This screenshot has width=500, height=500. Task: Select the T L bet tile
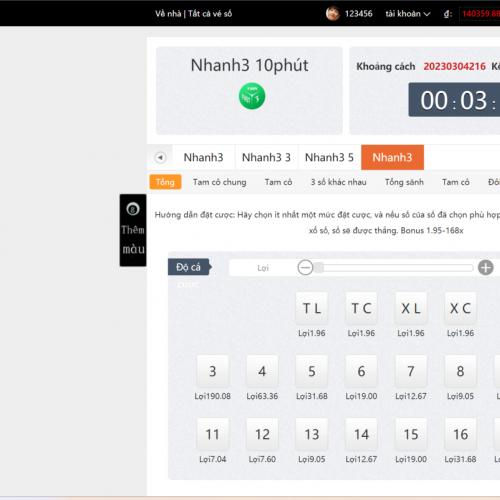(x=312, y=308)
